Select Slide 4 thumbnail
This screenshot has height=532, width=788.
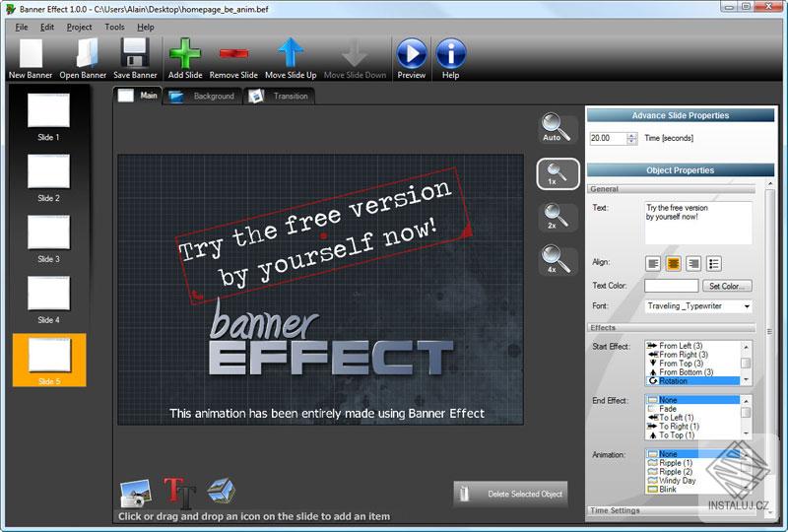(48, 299)
